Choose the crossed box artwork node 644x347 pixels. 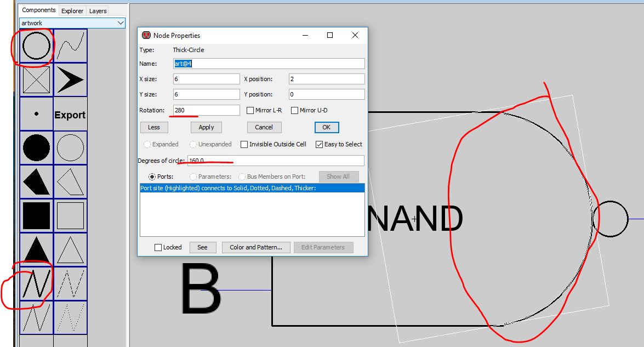[x=36, y=80]
